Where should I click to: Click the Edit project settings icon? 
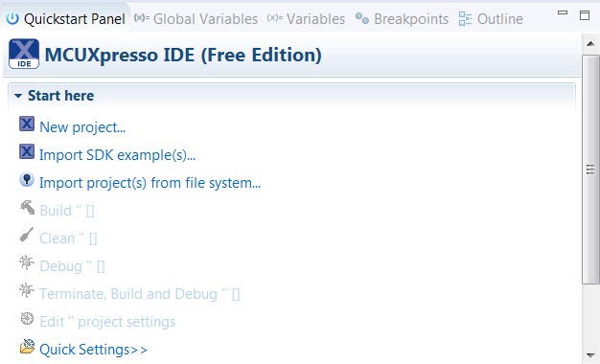(x=27, y=318)
